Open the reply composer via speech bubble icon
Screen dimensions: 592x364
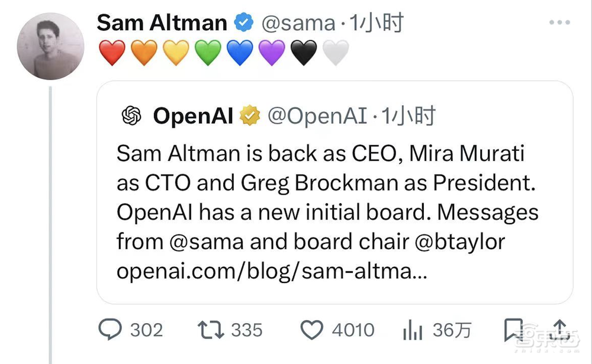pos(112,330)
